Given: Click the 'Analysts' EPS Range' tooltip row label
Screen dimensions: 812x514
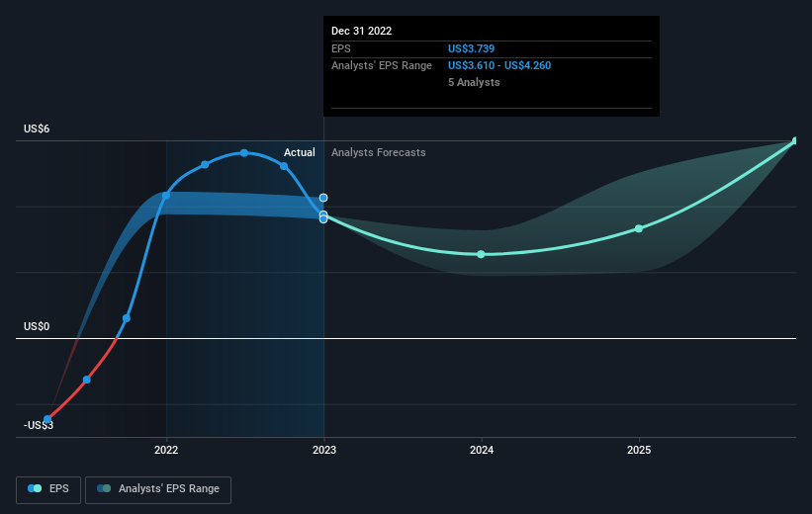Looking at the screenshot, I should (x=382, y=66).
